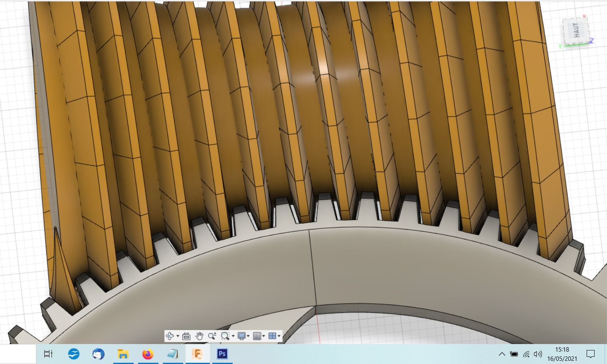Click the HAUT face of the ViewCube
Image resolution: width=607 pixels, height=364 pixels.
(576, 30)
